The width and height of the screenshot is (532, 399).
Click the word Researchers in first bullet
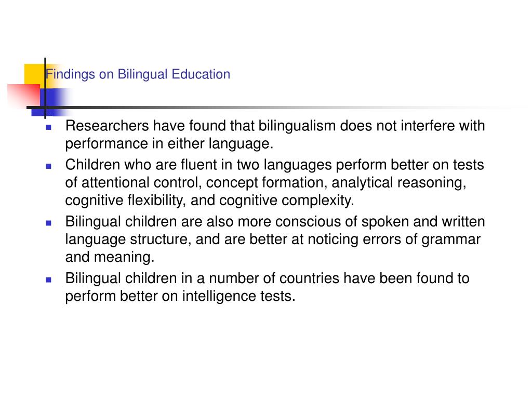107,126
